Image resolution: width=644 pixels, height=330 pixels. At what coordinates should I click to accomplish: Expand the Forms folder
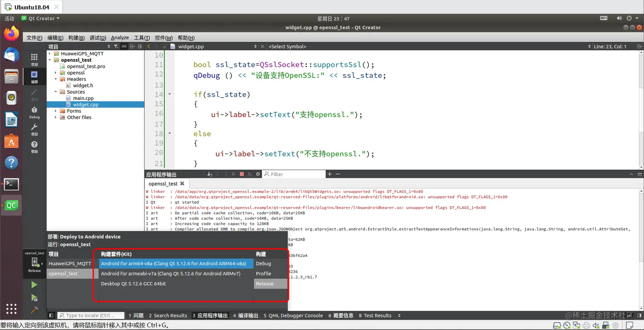(56, 111)
